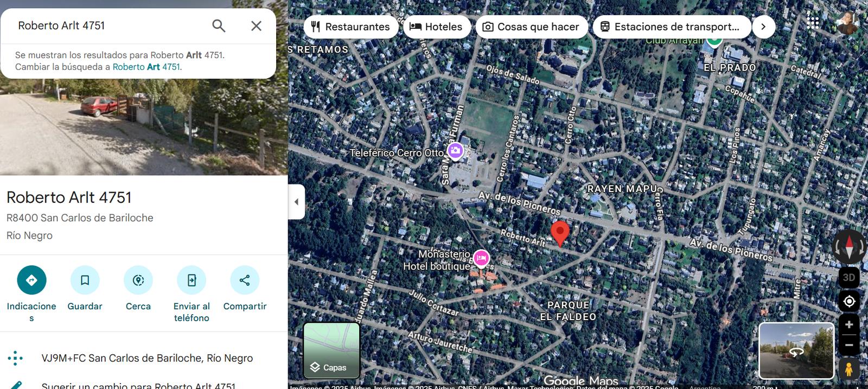Image resolution: width=868 pixels, height=389 pixels.
Task: Select the Restaurantes chip
Action: click(x=351, y=27)
